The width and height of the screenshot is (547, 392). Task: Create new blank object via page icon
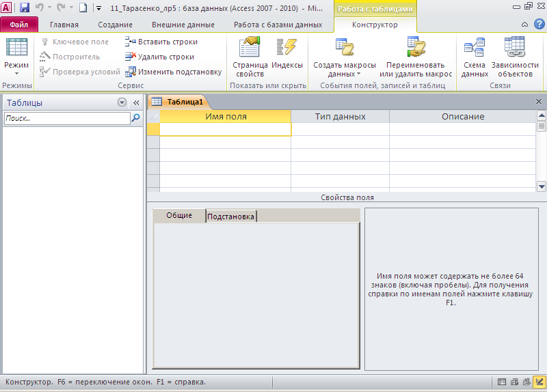(x=83, y=8)
